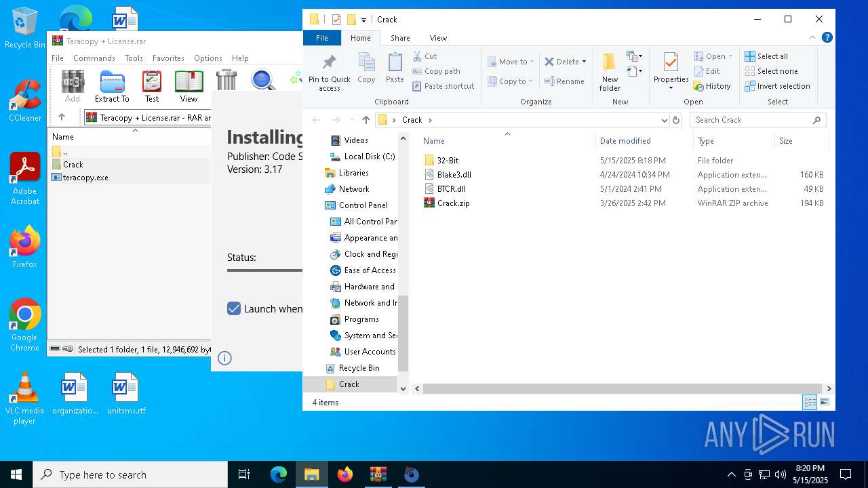Click the installer info circle icon

click(x=225, y=358)
